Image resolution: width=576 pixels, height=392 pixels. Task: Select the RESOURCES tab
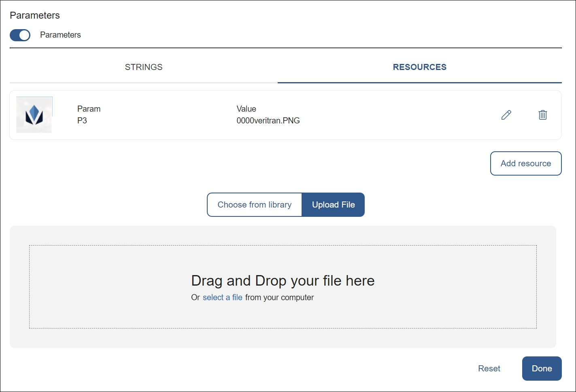[419, 67]
